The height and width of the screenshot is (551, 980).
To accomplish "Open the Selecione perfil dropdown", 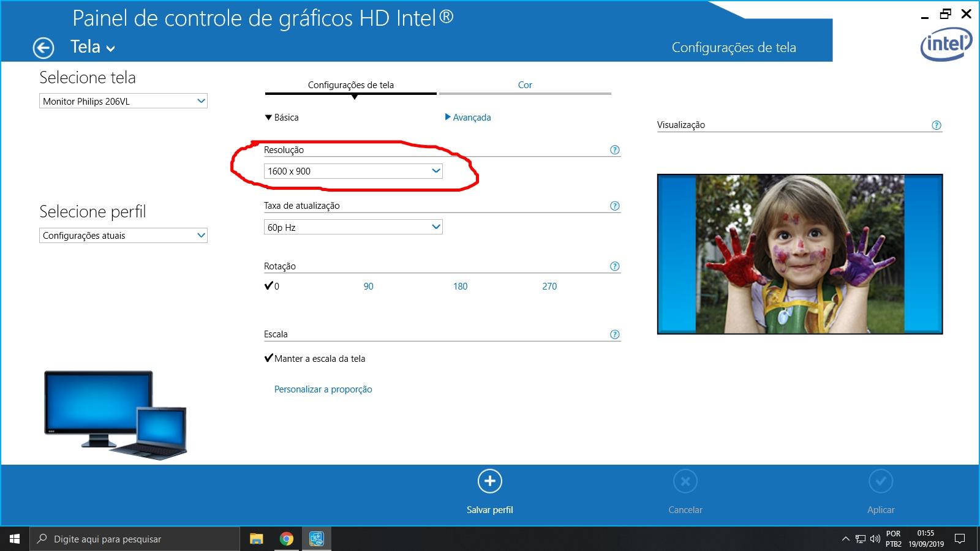I will tap(123, 235).
